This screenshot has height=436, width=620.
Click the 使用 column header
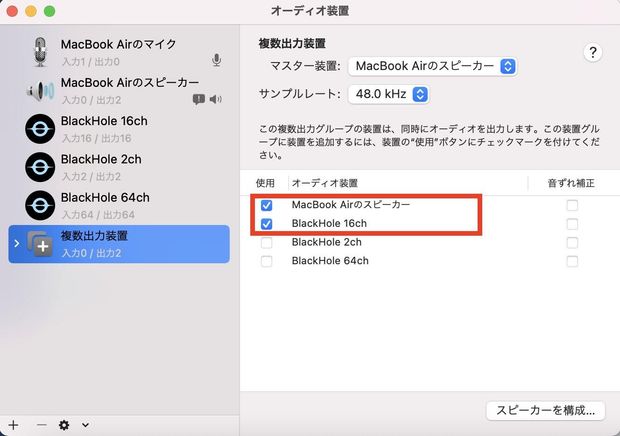(265, 183)
